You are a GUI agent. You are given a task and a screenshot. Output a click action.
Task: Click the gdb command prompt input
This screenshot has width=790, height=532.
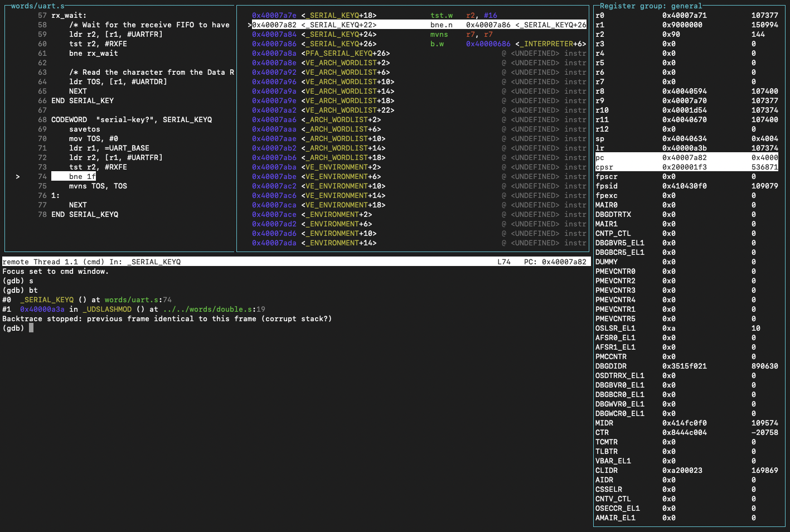(x=31, y=328)
